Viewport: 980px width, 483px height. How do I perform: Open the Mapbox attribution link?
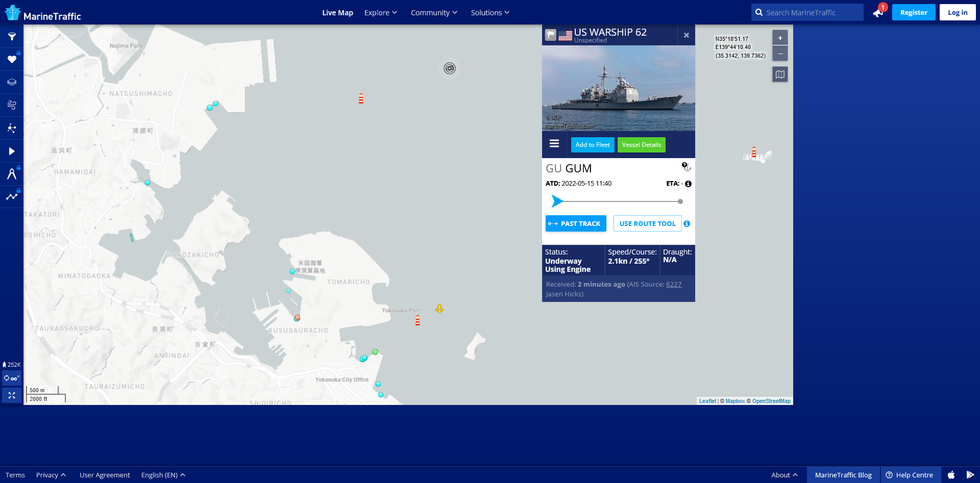click(x=735, y=401)
